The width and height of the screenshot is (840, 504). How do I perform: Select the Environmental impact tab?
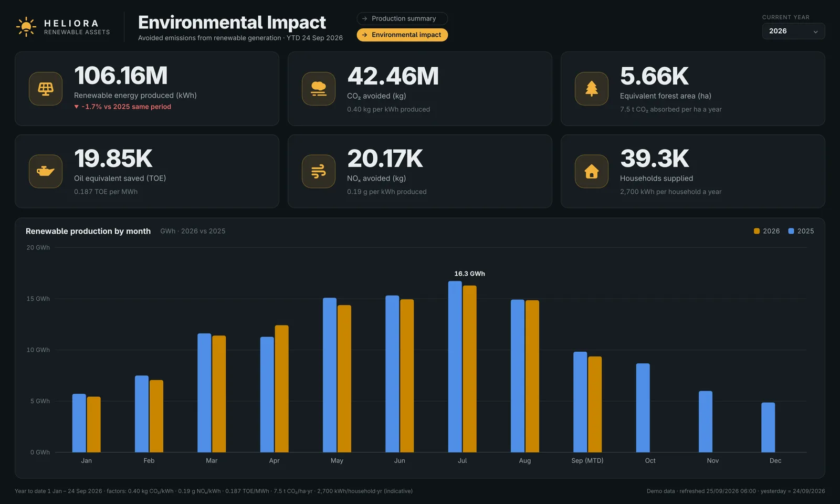click(x=402, y=35)
